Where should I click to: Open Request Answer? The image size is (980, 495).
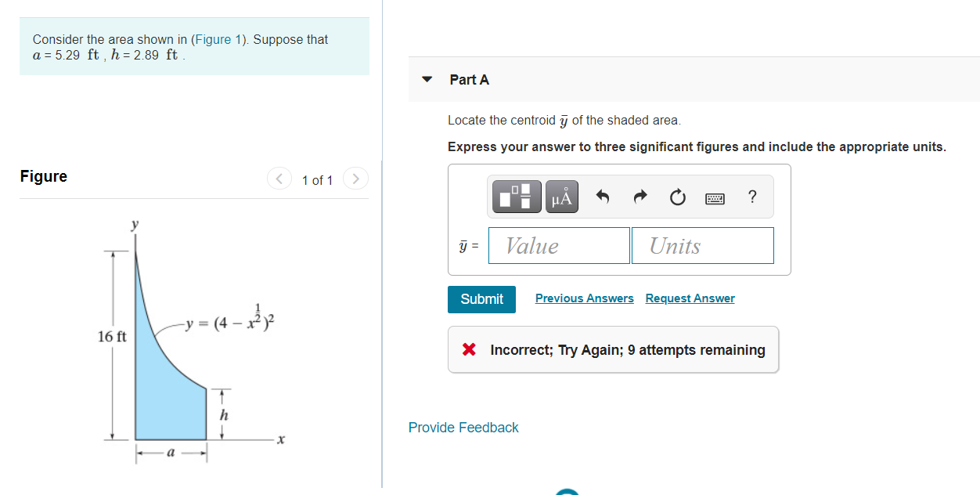(x=690, y=298)
